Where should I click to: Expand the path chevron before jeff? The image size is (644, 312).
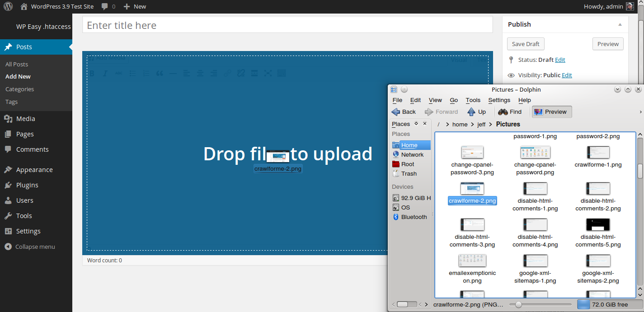pos(472,125)
